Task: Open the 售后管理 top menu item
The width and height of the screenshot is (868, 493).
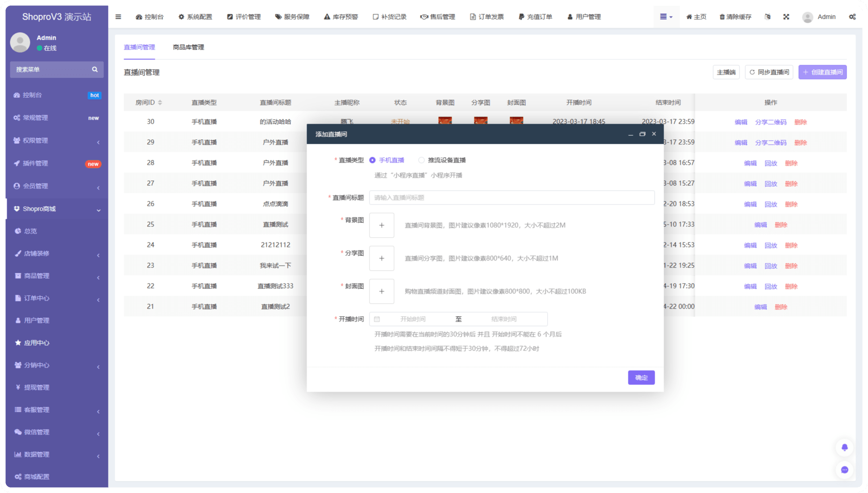Action: 437,17
